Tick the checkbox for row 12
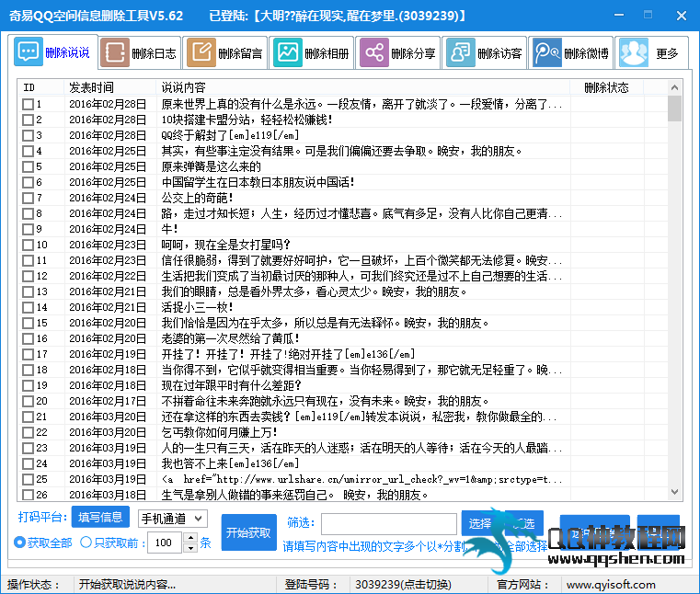 pyautogui.click(x=29, y=276)
